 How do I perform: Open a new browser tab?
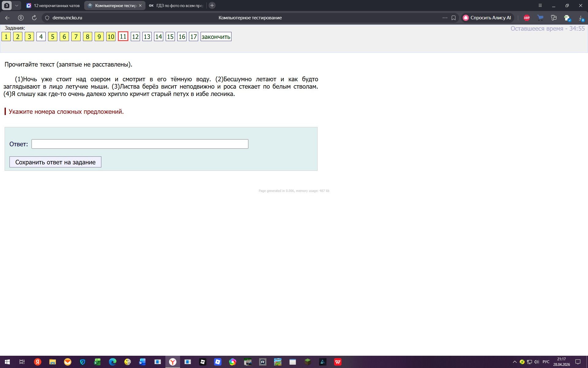212,6
